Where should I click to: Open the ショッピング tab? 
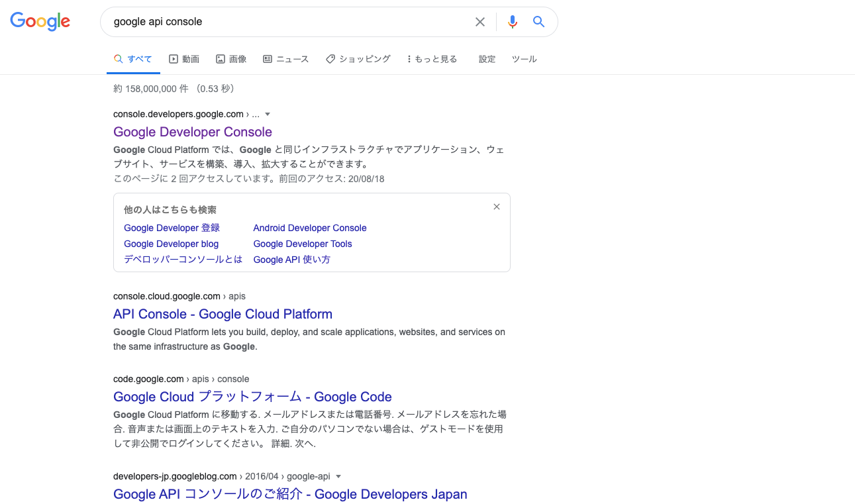pyautogui.click(x=358, y=59)
